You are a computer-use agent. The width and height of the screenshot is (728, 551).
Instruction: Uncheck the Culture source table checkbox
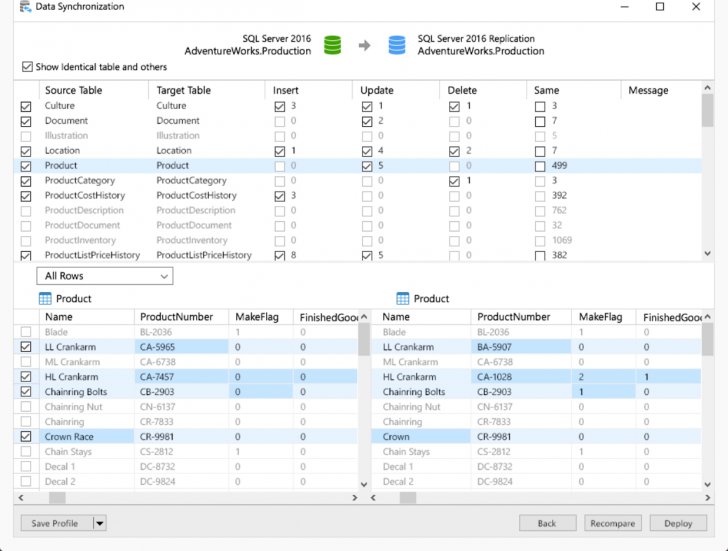coord(26,106)
